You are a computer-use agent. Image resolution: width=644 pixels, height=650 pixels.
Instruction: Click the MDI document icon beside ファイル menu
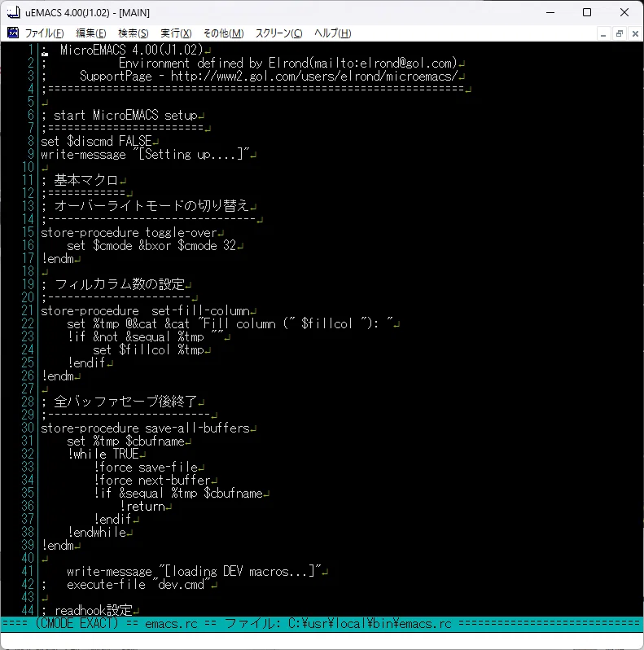[13, 33]
